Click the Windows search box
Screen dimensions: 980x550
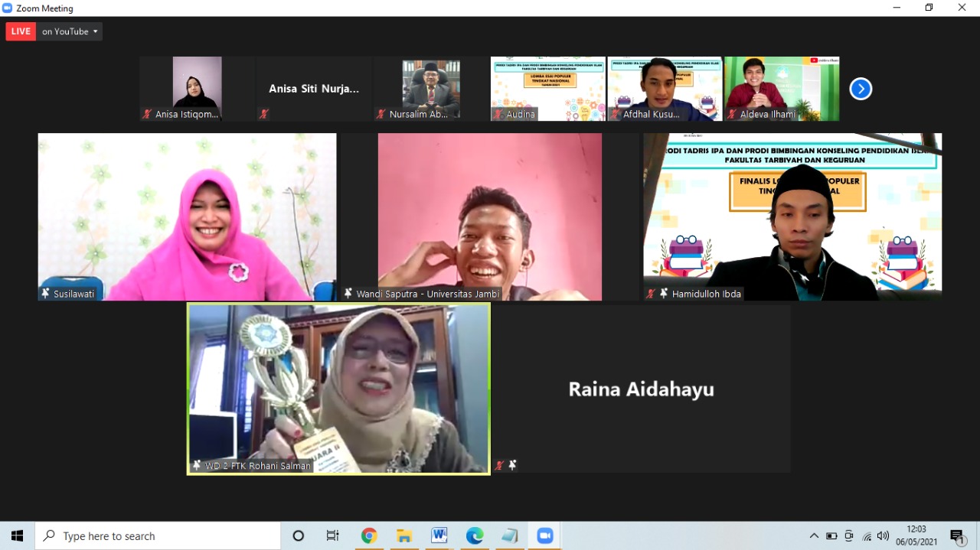158,536
